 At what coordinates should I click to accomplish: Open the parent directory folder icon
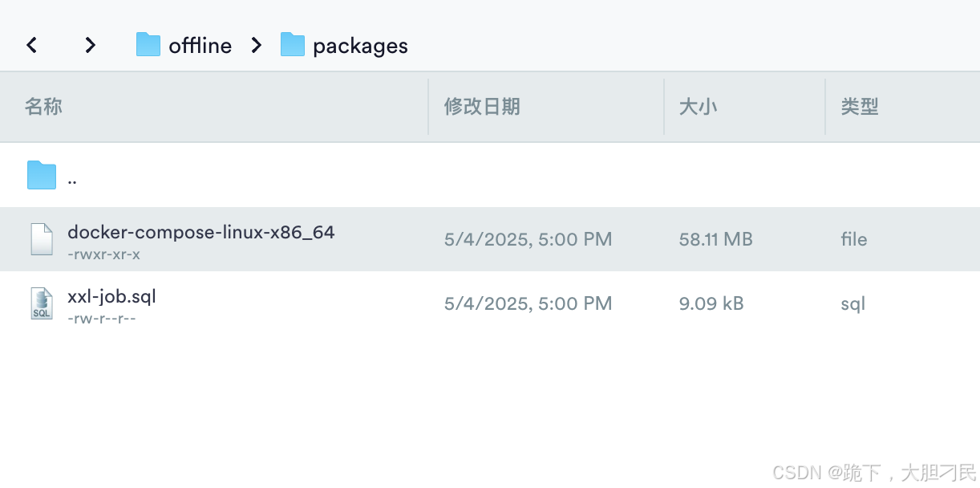click(42, 175)
